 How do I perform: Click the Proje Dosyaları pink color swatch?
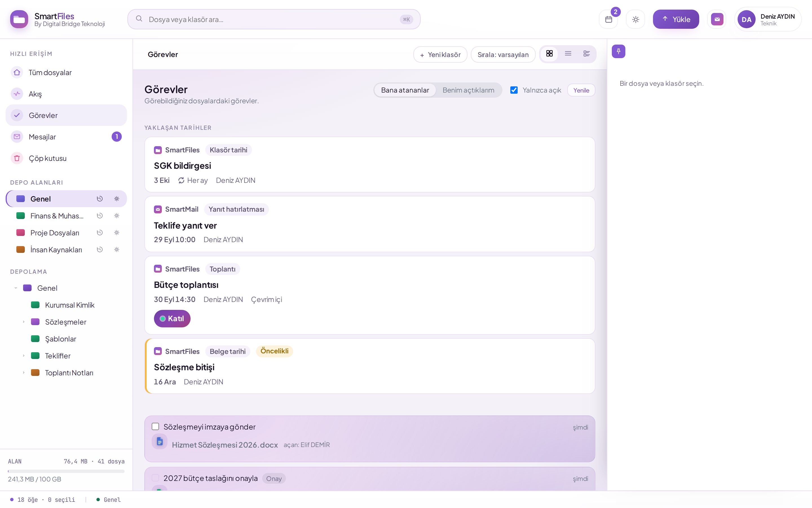(x=21, y=233)
